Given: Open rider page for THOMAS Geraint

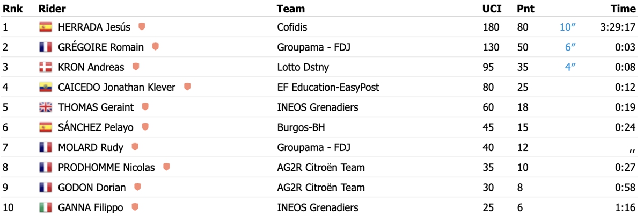Looking at the screenshot, I should (96, 107).
